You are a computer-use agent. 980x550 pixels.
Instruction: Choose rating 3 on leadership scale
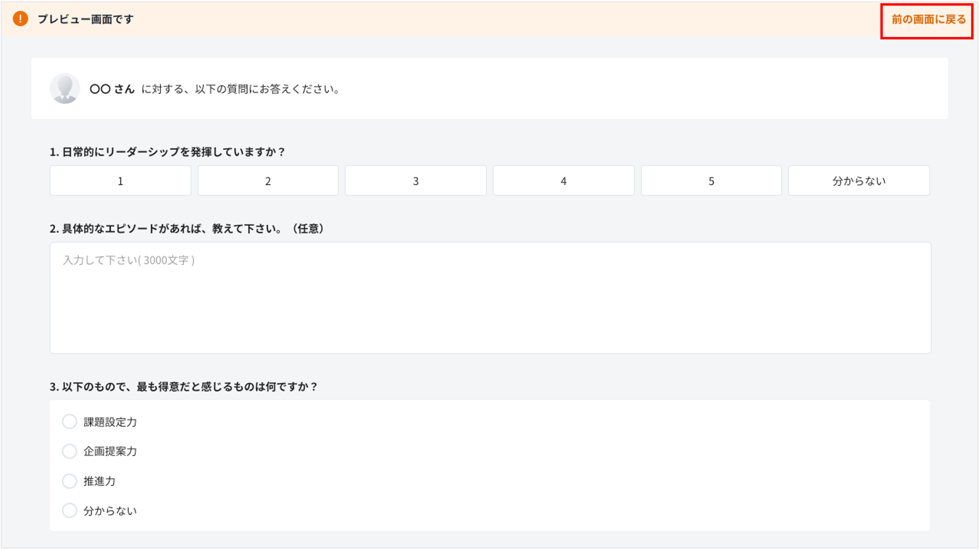point(416,181)
